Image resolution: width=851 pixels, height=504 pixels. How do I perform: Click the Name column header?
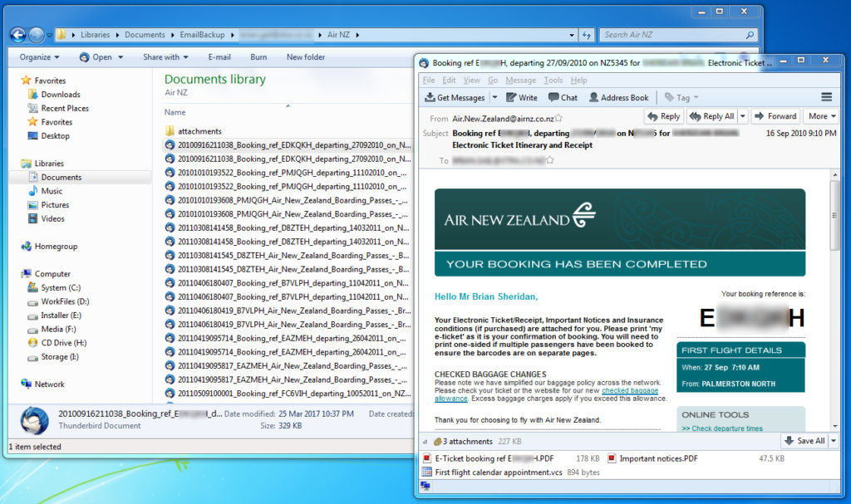[175, 112]
